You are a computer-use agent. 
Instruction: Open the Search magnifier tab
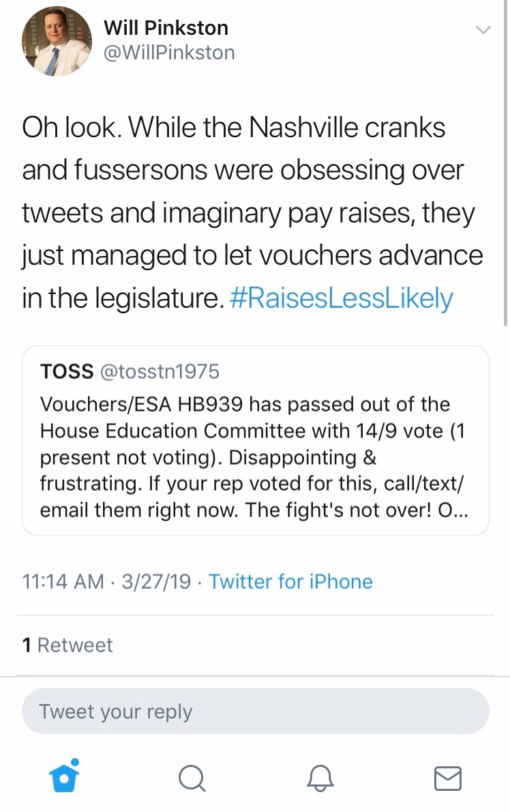(192, 777)
